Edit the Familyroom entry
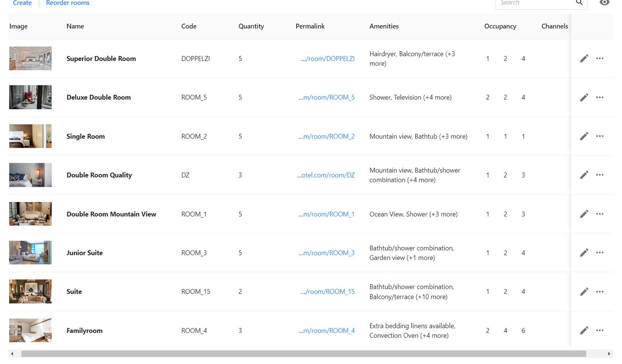Image resolution: width=622 pixels, height=364 pixels. click(x=584, y=330)
